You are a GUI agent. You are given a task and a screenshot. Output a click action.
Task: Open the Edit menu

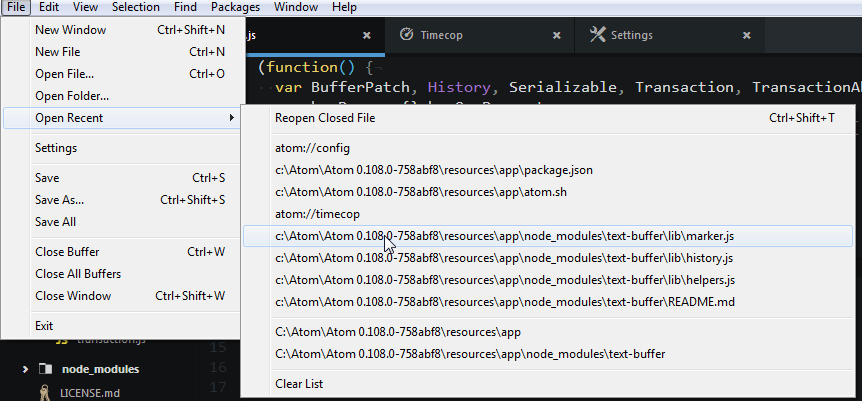[49, 7]
